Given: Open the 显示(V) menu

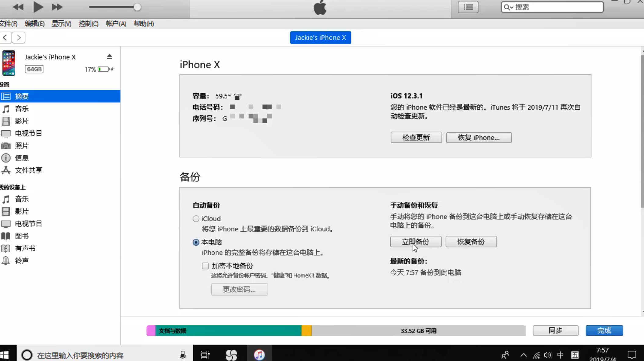Looking at the screenshot, I should (x=61, y=23).
